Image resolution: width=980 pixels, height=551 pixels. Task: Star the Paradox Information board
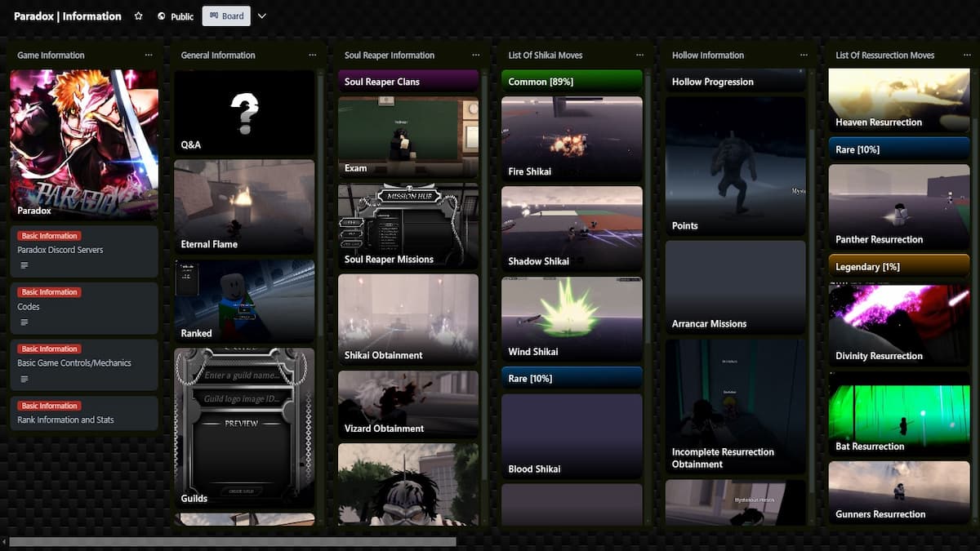[138, 15]
